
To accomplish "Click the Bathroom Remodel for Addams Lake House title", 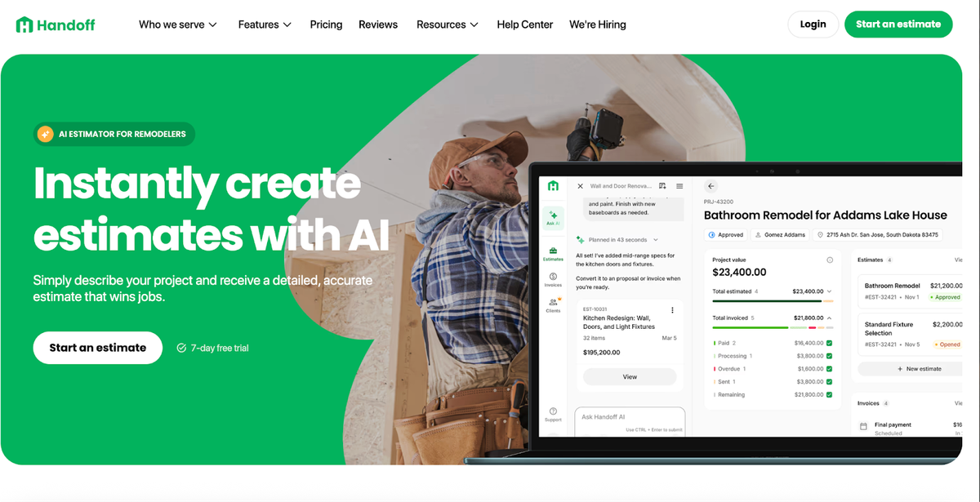I will click(826, 215).
